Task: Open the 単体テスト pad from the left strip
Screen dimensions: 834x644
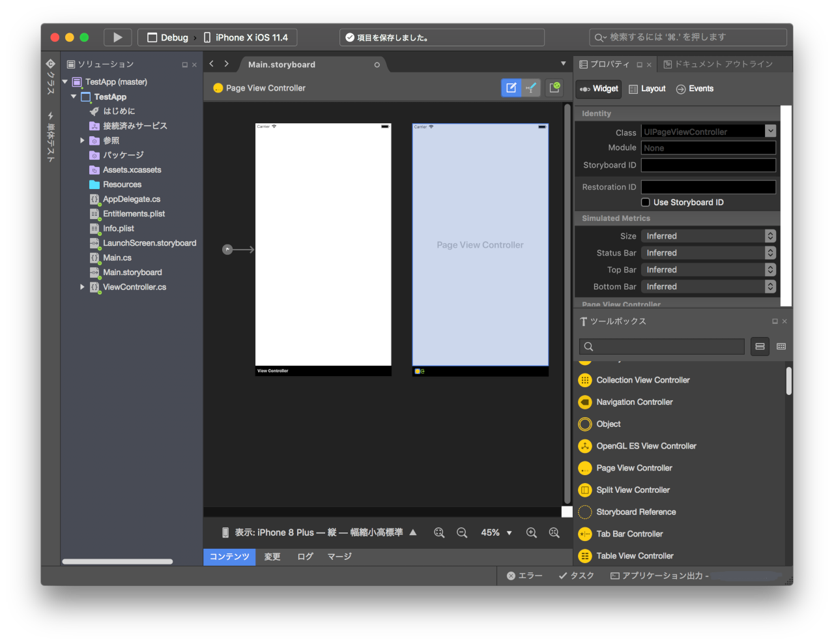Action: pyautogui.click(x=50, y=138)
